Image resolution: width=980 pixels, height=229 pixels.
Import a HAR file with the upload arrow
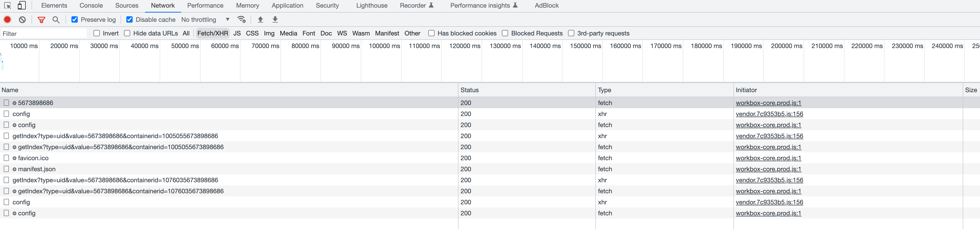(260, 19)
